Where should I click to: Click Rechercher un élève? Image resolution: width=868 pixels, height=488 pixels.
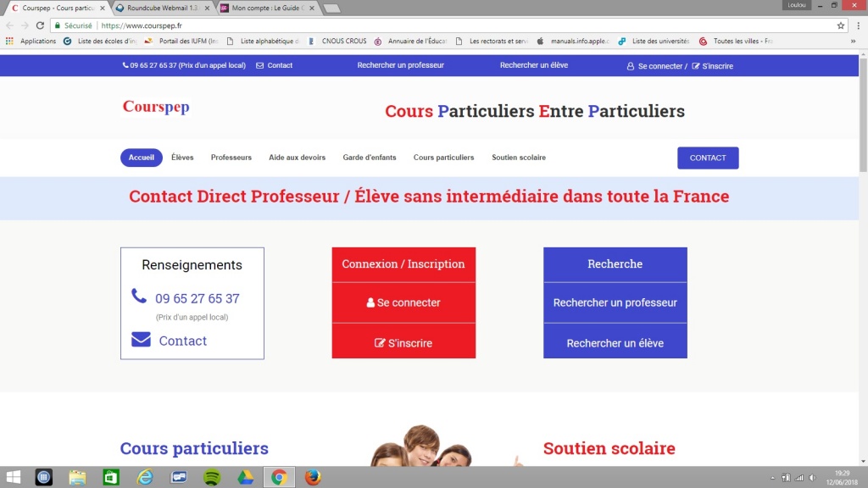[615, 343]
